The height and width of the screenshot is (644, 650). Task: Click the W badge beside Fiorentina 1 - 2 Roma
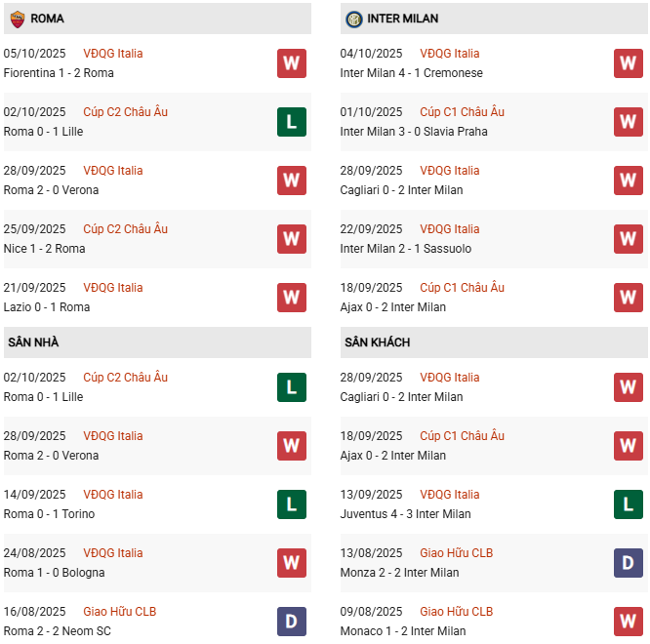(x=291, y=63)
